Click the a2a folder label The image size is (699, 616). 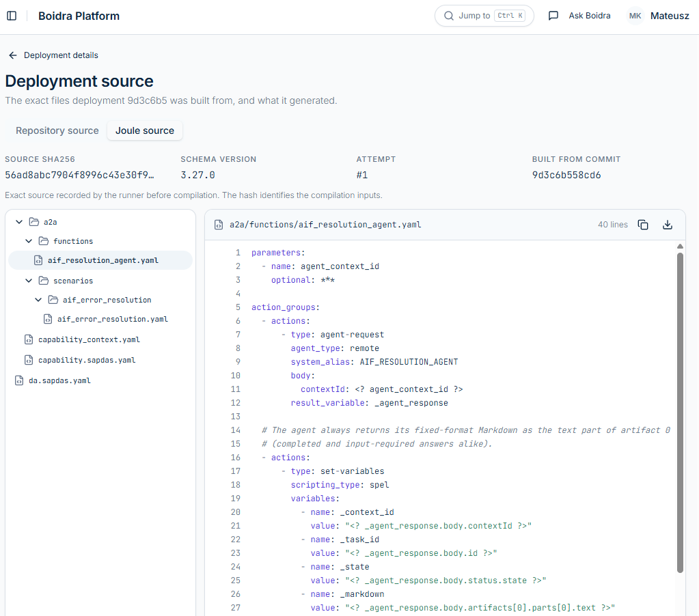pyautogui.click(x=51, y=222)
